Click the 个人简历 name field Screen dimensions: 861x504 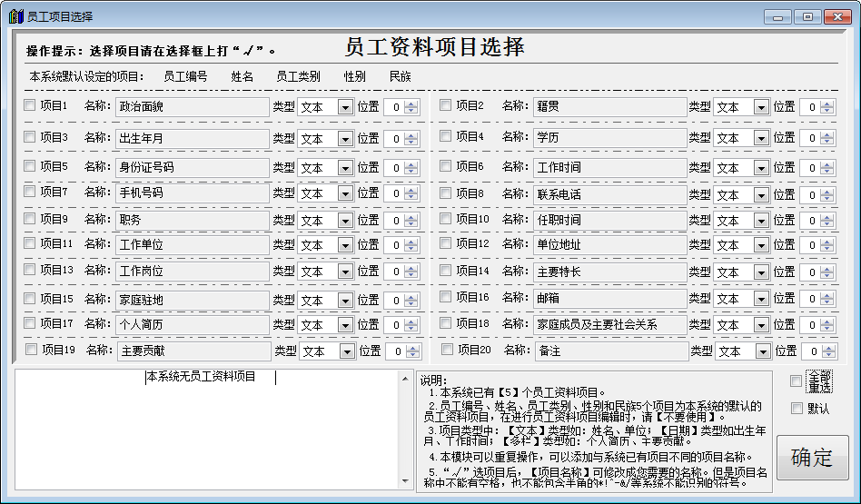(x=193, y=324)
